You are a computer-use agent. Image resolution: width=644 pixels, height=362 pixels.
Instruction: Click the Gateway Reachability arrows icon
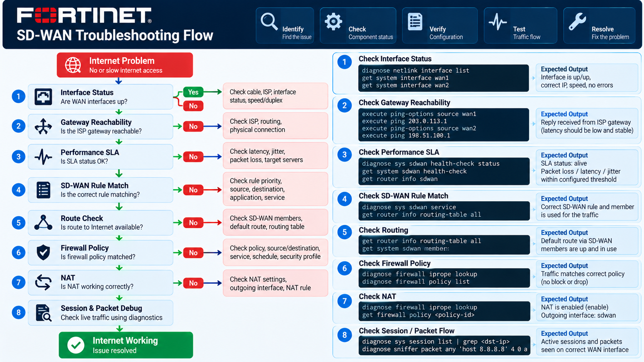[43, 126]
